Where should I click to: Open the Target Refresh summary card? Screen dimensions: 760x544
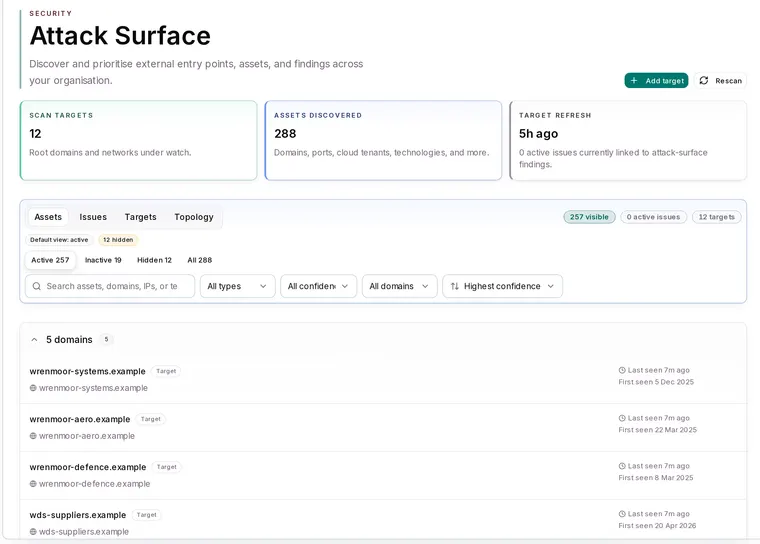point(628,141)
